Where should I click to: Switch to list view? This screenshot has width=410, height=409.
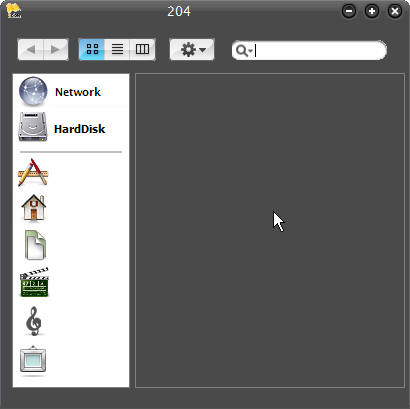point(117,49)
